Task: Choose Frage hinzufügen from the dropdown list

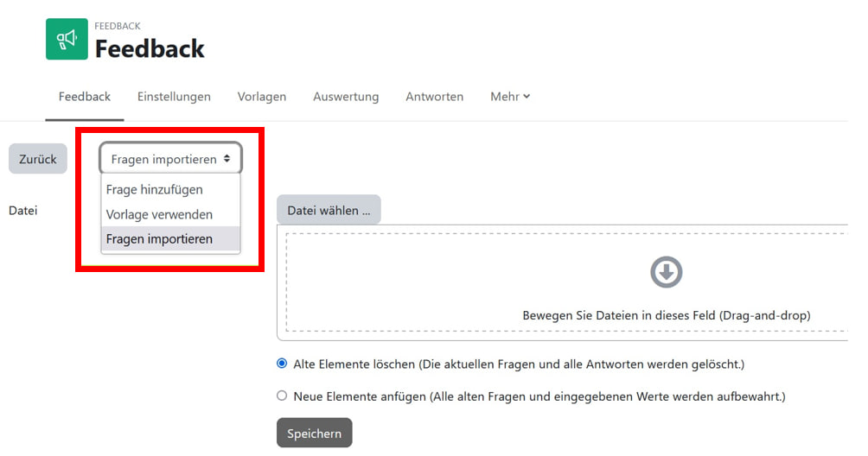Action: [154, 189]
